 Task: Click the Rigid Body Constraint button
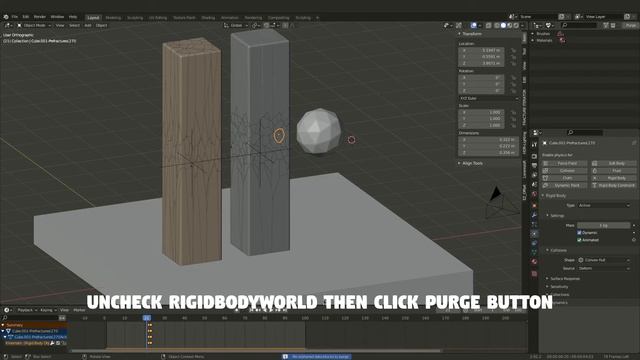[x=613, y=185]
